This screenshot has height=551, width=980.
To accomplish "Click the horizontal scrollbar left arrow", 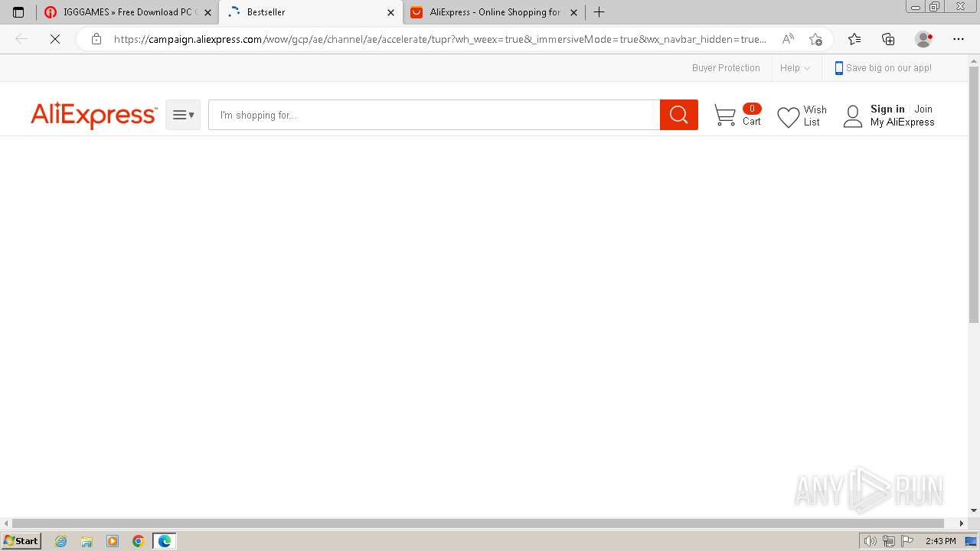I will click(x=6, y=523).
